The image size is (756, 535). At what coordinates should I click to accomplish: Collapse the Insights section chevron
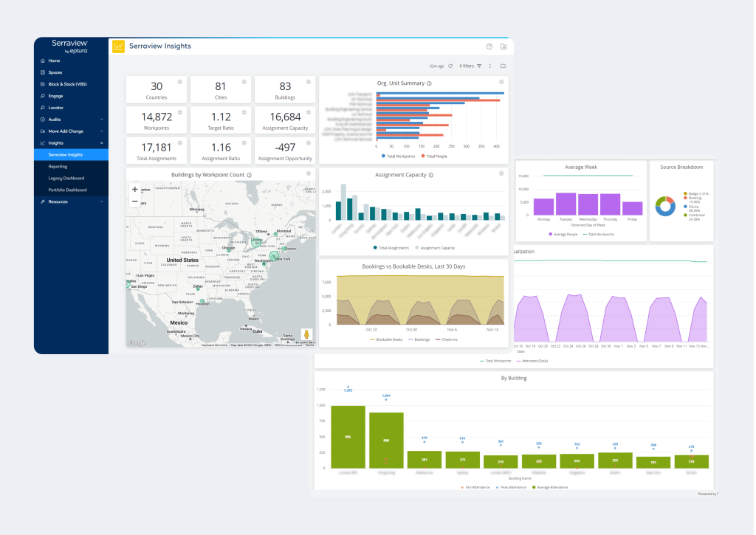coord(101,143)
